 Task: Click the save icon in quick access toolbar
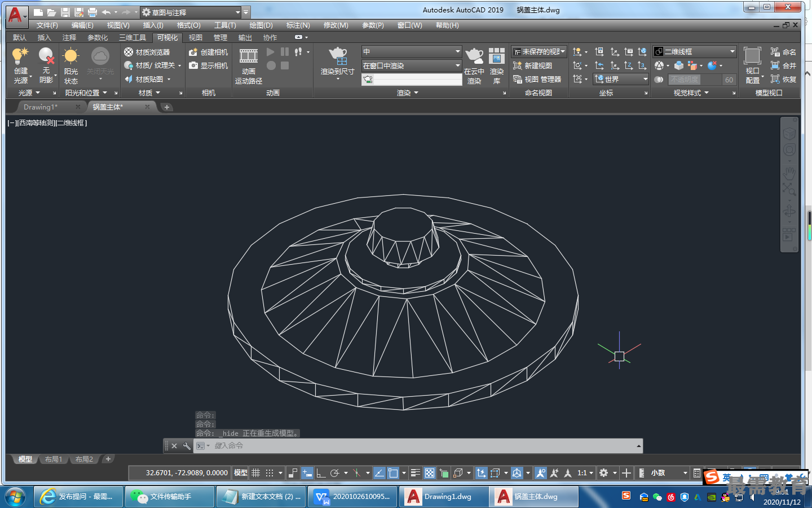click(65, 12)
